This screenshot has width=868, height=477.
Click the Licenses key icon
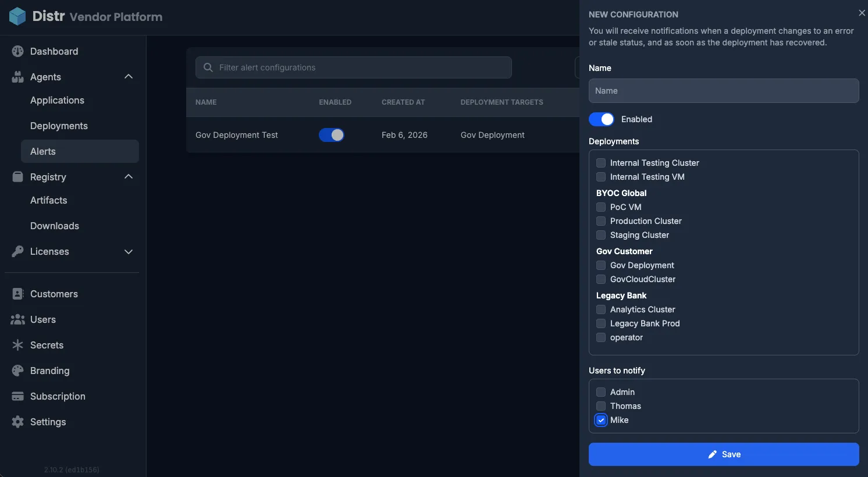[x=17, y=251]
